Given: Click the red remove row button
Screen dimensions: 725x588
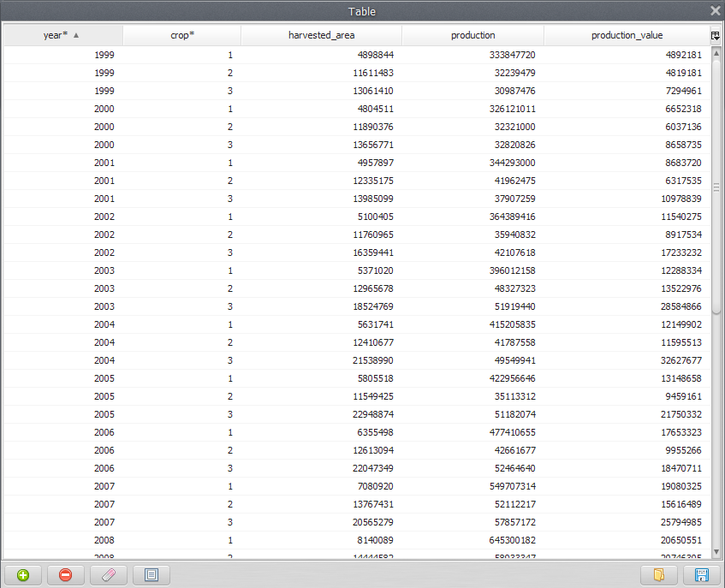Looking at the screenshot, I should 66,575.
